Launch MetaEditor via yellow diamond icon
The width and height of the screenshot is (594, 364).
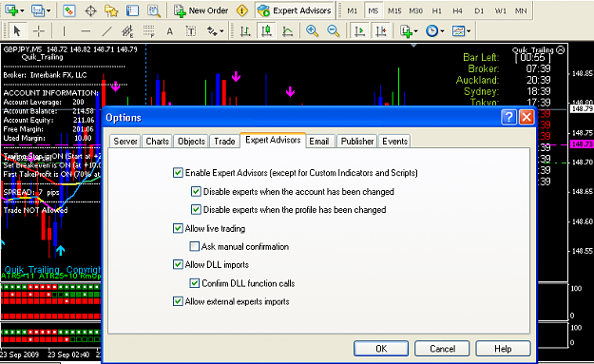pos(242,10)
